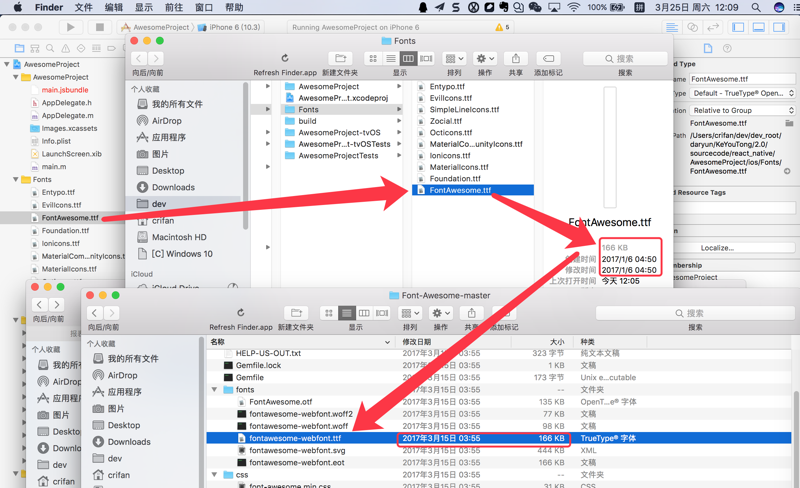This screenshot has width=800, height=488.
Task: Open the Xcode project navigator folder icon
Action: pos(19,48)
